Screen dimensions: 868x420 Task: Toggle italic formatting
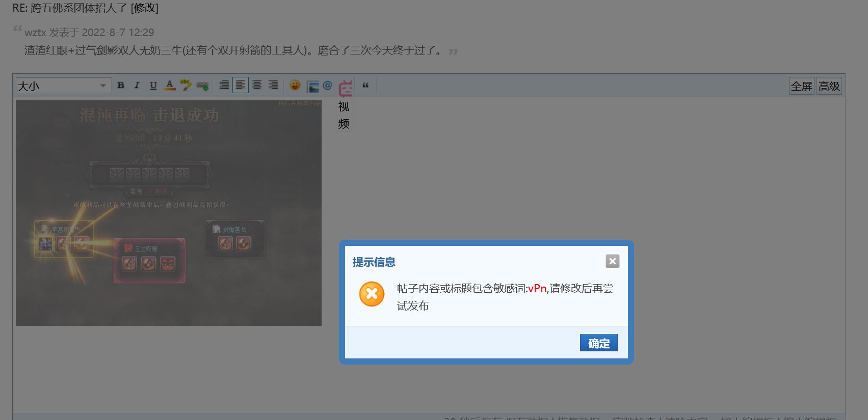(137, 85)
